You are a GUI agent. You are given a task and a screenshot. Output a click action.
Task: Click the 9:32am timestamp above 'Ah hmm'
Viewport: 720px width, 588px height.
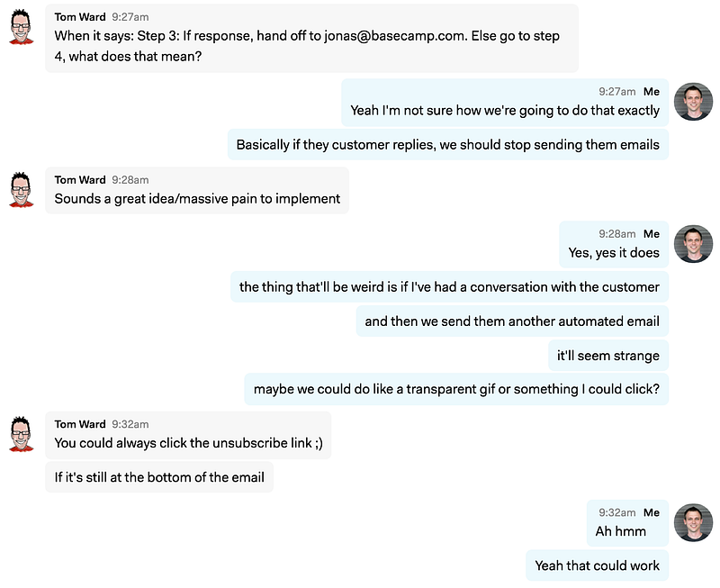point(617,512)
